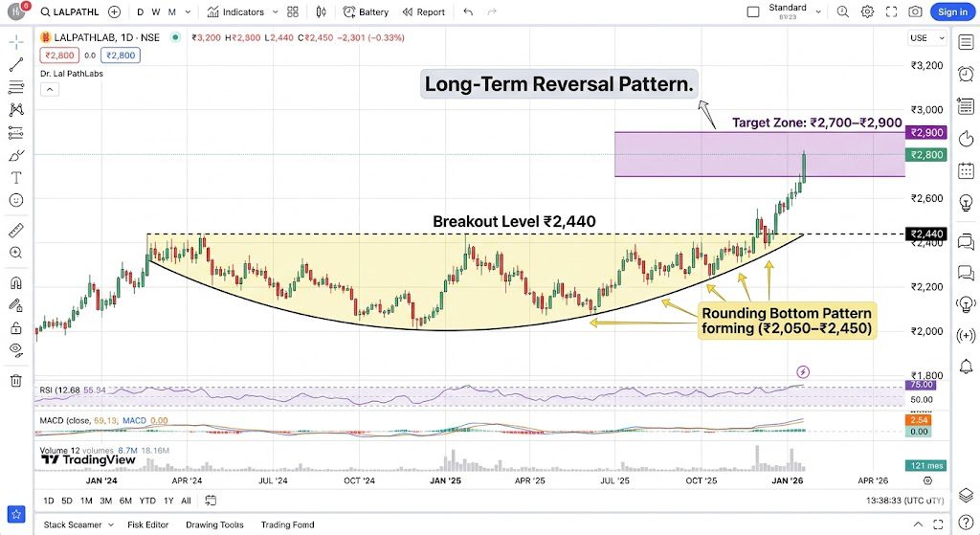Set range to YTD
The height and width of the screenshot is (535, 980).
coord(147,501)
